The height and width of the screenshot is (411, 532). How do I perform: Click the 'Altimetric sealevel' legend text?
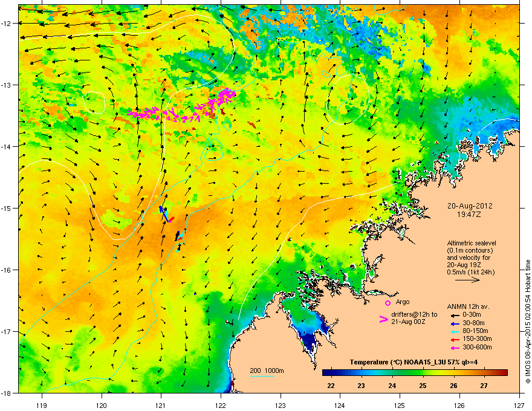pos(472,243)
